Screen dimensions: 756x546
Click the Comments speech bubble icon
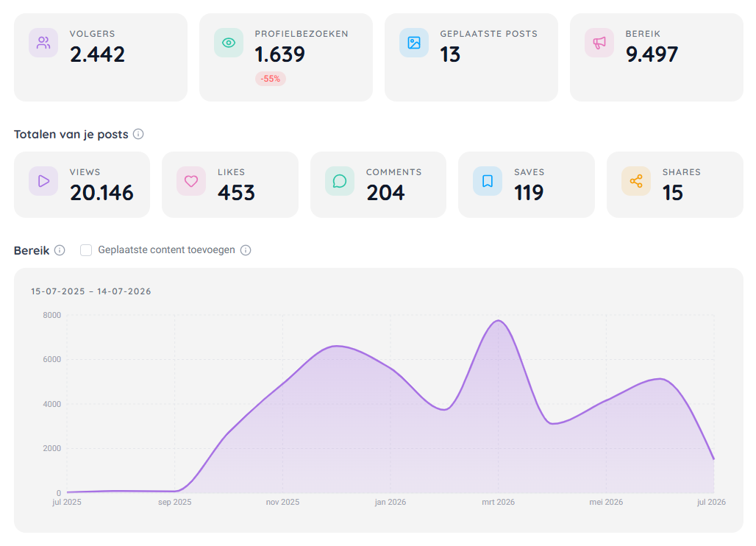click(x=340, y=181)
